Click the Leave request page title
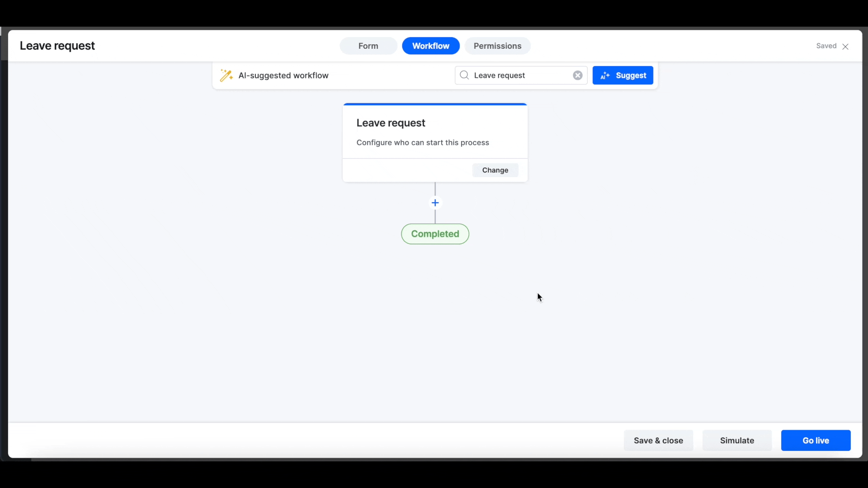The width and height of the screenshot is (868, 488). (57, 46)
